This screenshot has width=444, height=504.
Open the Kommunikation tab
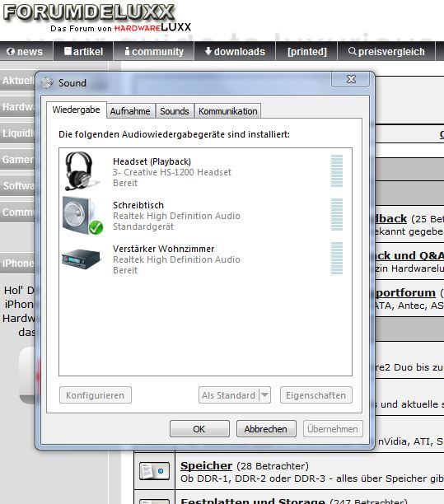click(x=228, y=111)
